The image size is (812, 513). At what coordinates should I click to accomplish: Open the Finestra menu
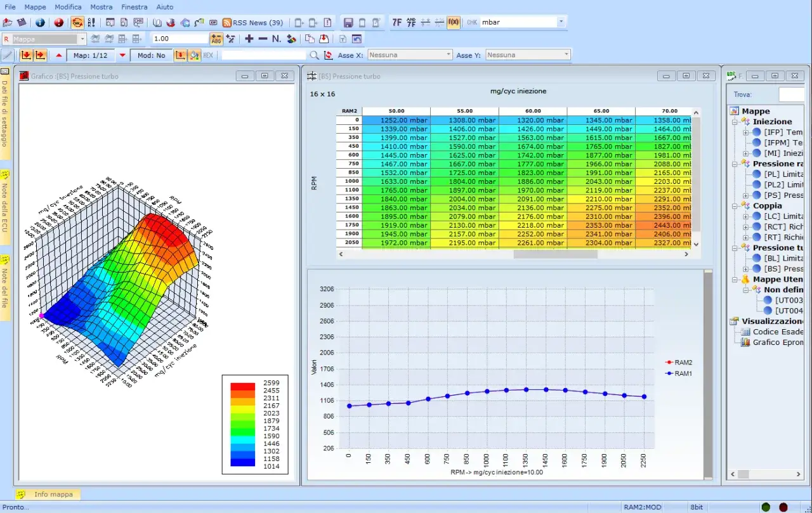(x=134, y=7)
